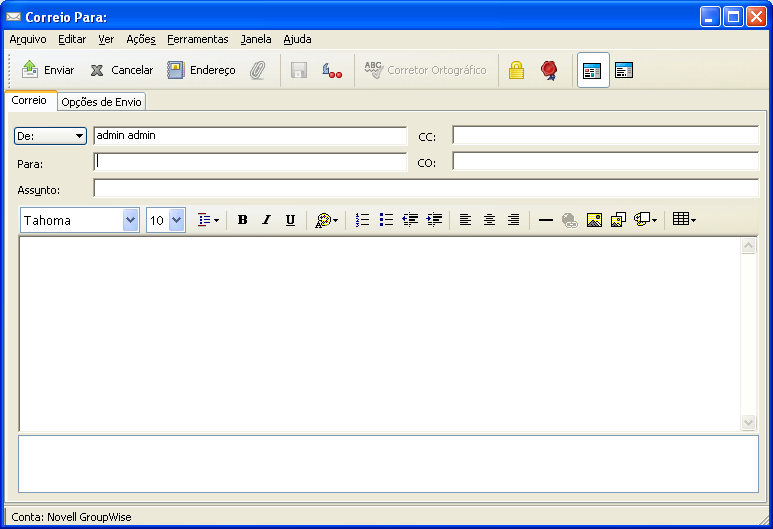Click the paperclip attach file icon
This screenshot has height=529, width=773.
click(257, 70)
